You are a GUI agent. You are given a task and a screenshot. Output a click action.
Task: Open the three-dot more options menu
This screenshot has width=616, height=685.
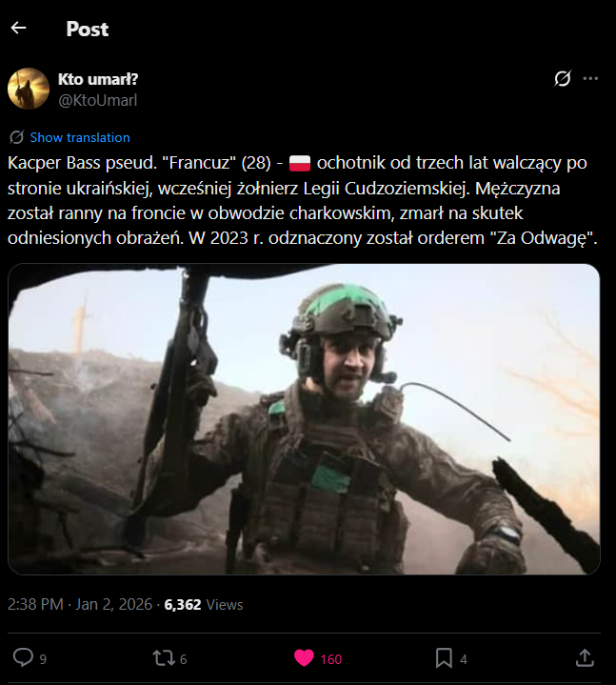pyautogui.click(x=590, y=79)
